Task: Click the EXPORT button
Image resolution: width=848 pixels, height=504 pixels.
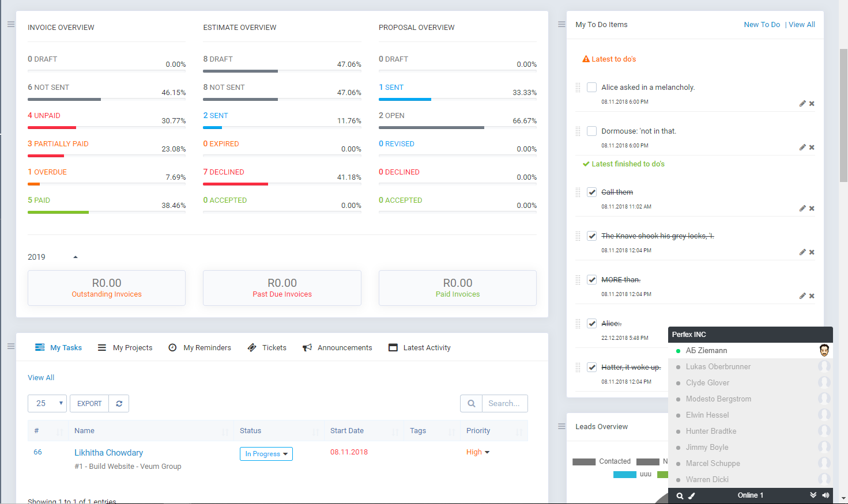Action: tap(89, 403)
